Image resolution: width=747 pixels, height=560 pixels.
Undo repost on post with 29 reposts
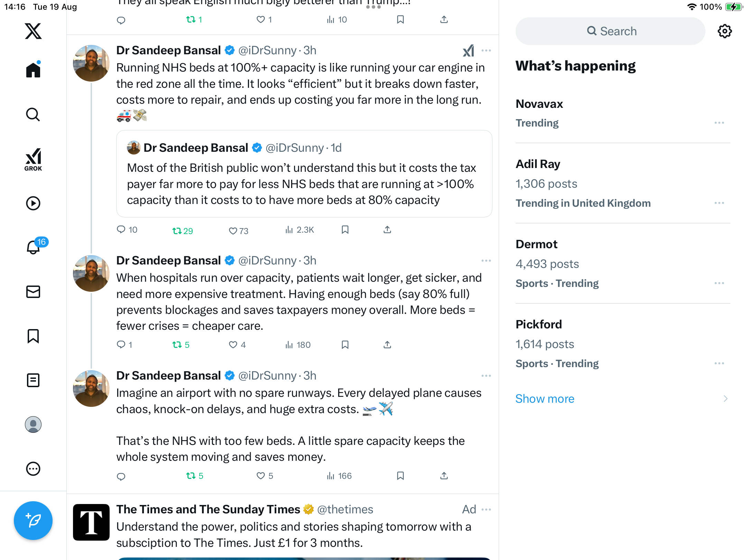pos(177,231)
